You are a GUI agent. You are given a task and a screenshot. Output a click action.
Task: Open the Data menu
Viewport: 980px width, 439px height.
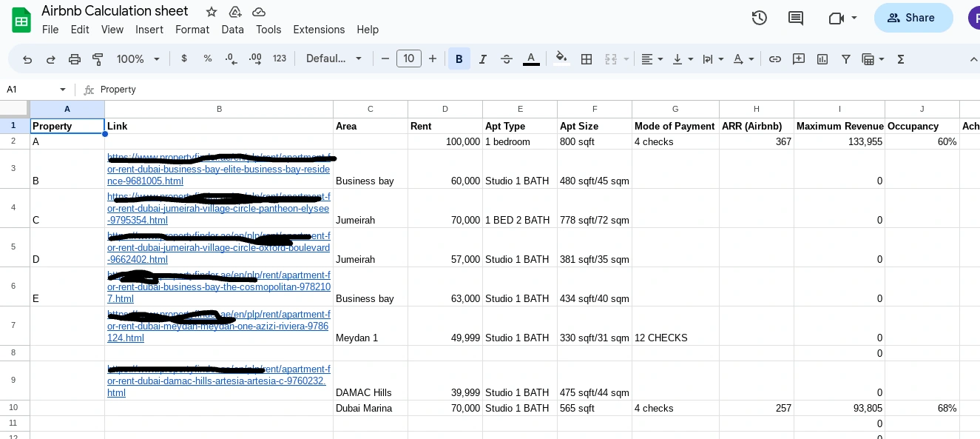point(232,30)
